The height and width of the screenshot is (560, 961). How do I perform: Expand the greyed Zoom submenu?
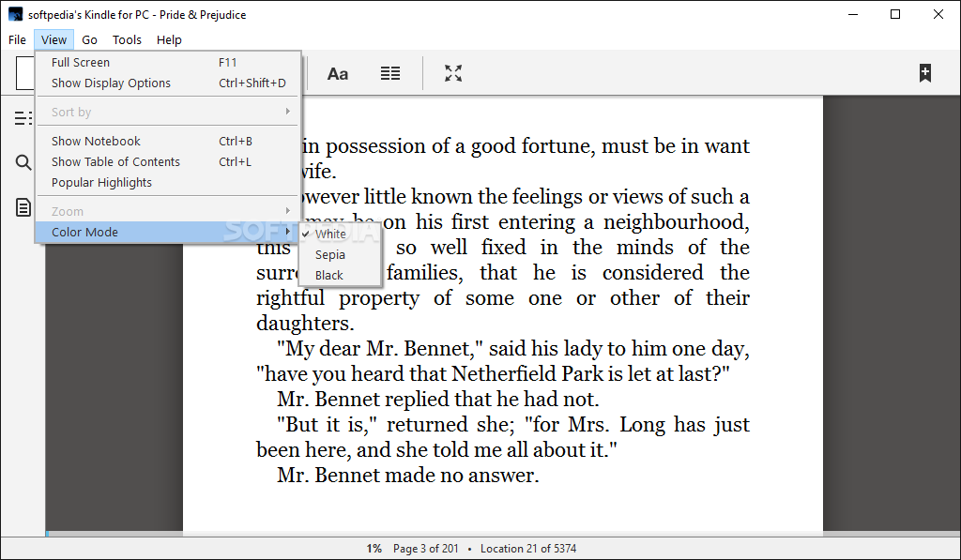click(x=167, y=211)
